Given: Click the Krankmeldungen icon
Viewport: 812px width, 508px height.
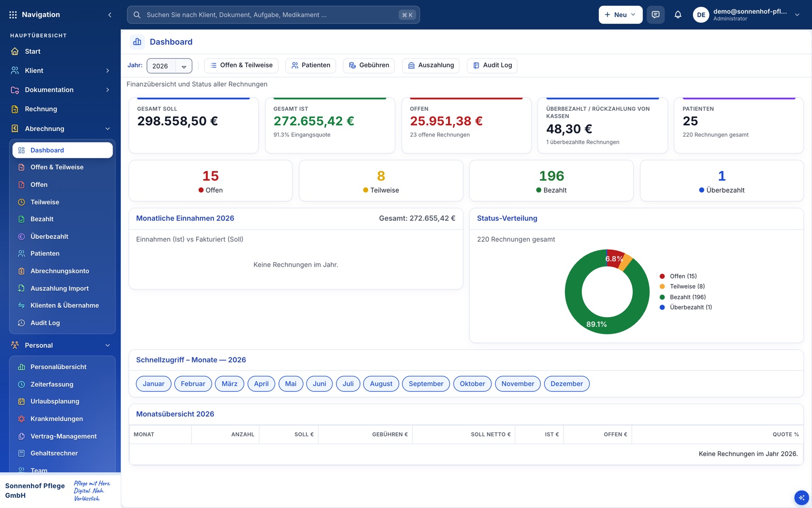Looking at the screenshot, I should tap(21, 418).
